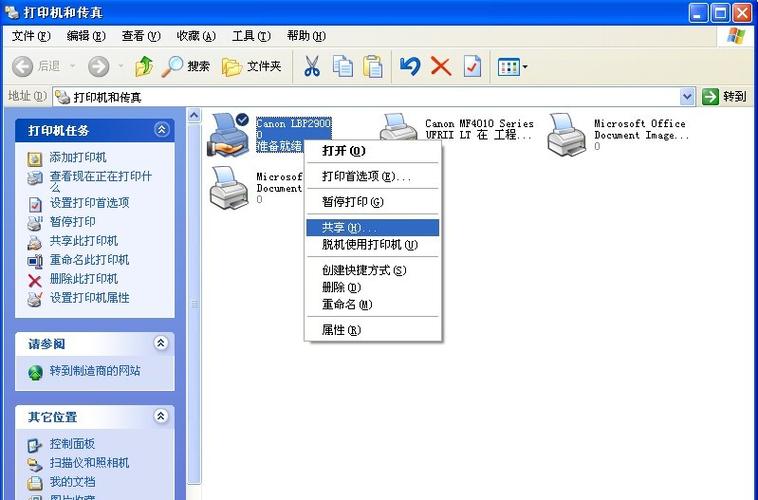Click the Add Printer (添加打印机) icon
758x500 pixels.
(x=35, y=158)
